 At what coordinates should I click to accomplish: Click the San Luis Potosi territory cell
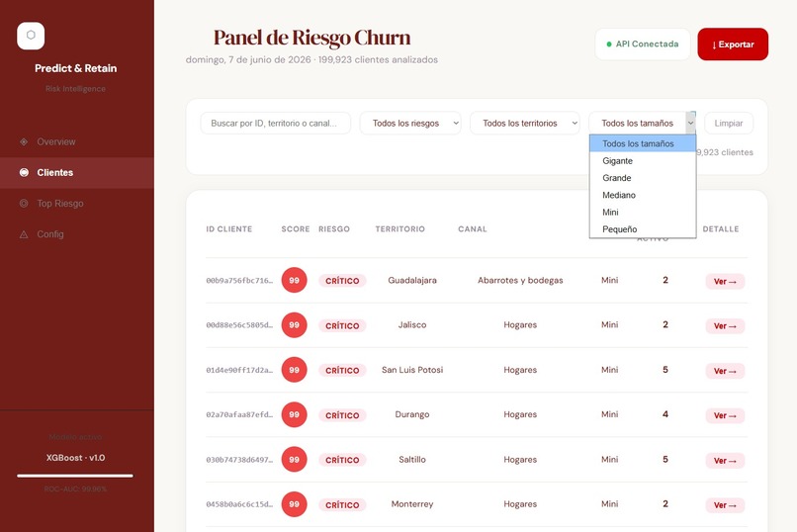[412, 370]
